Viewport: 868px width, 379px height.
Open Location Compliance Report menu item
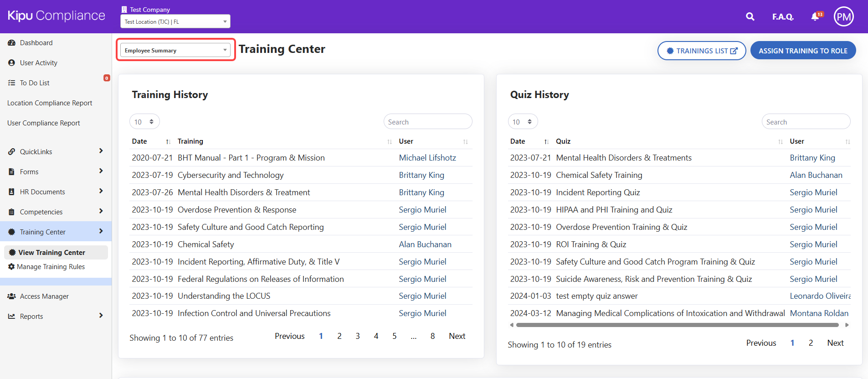50,103
